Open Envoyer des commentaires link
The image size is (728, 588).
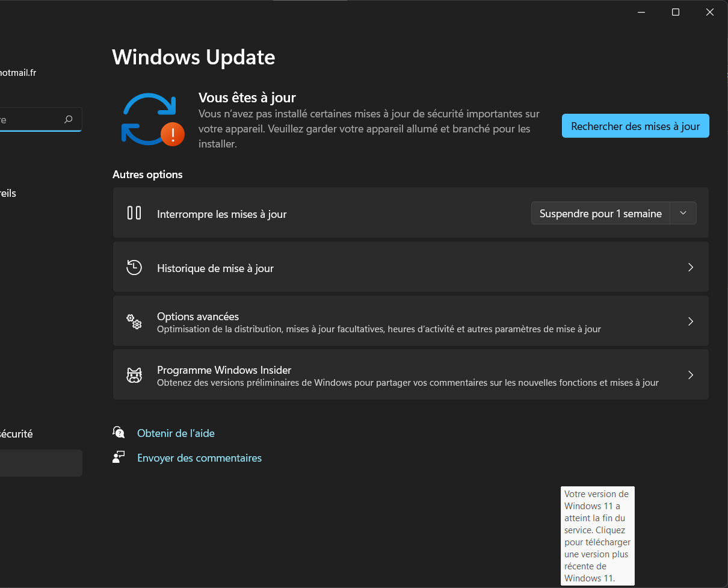click(199, 457)
